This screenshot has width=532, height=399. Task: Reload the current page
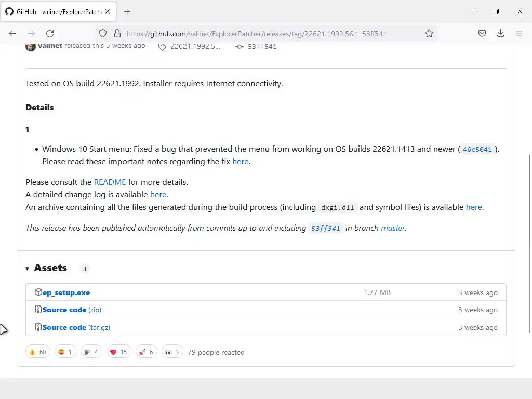coord(50,33)
